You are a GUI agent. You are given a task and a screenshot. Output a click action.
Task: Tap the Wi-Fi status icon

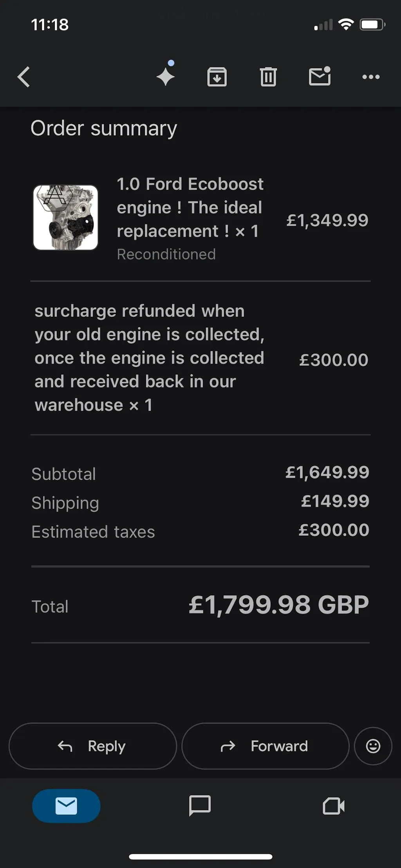pyautogui.click(x=346, y=25)
